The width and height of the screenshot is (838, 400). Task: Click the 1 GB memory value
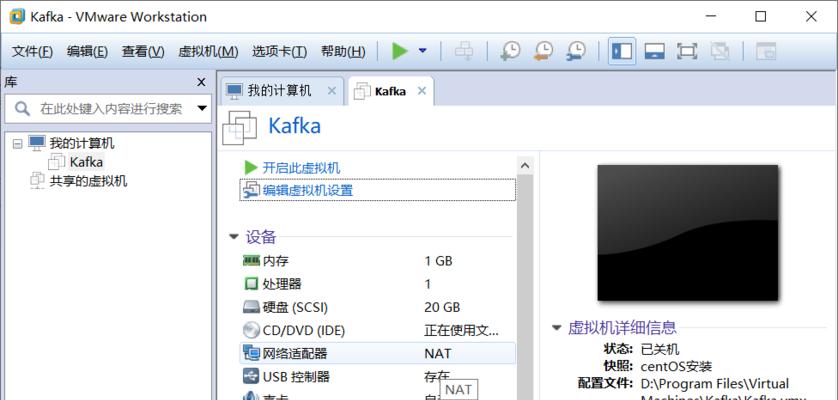(x=438, y=261)
